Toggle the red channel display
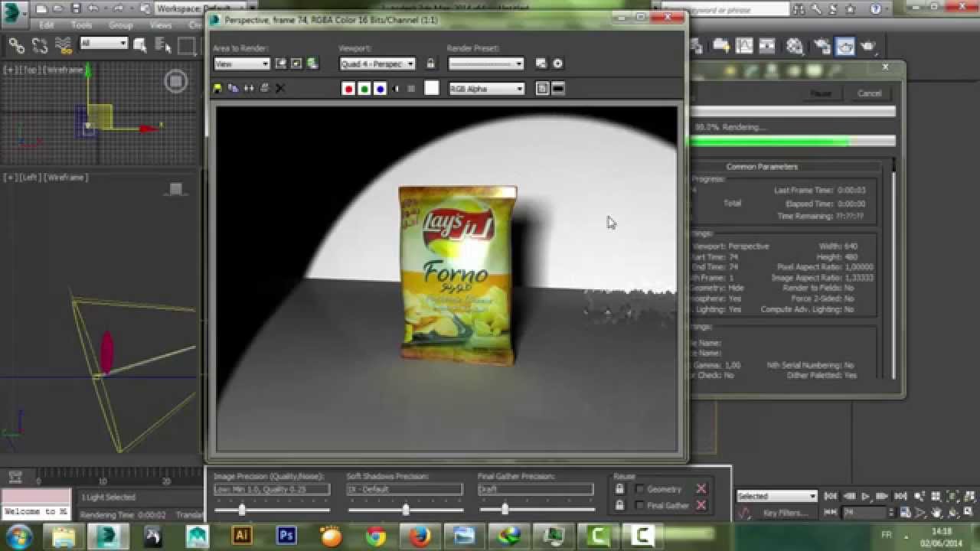This screenshot has width=980, height=551. point(348,89)
